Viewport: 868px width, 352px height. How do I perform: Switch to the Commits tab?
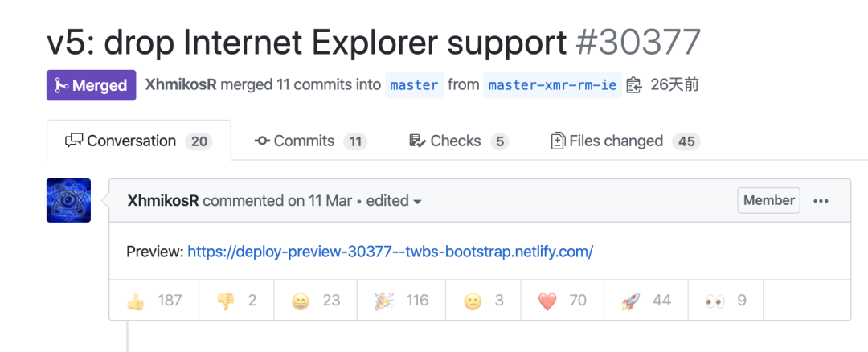310,141
